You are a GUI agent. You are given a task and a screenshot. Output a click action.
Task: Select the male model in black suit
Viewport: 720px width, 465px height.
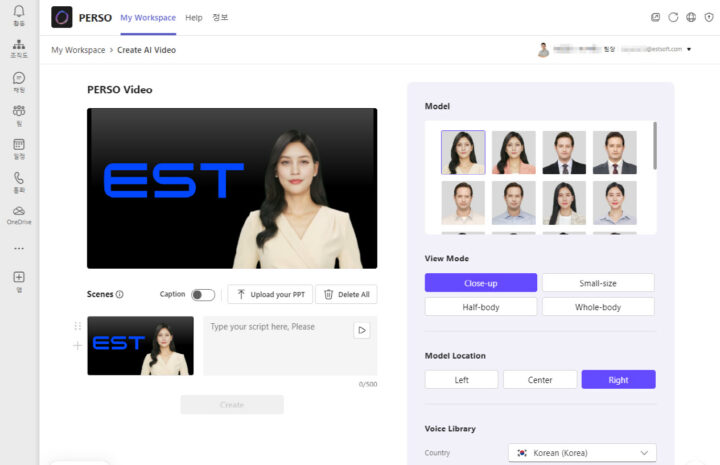point(564,152)
